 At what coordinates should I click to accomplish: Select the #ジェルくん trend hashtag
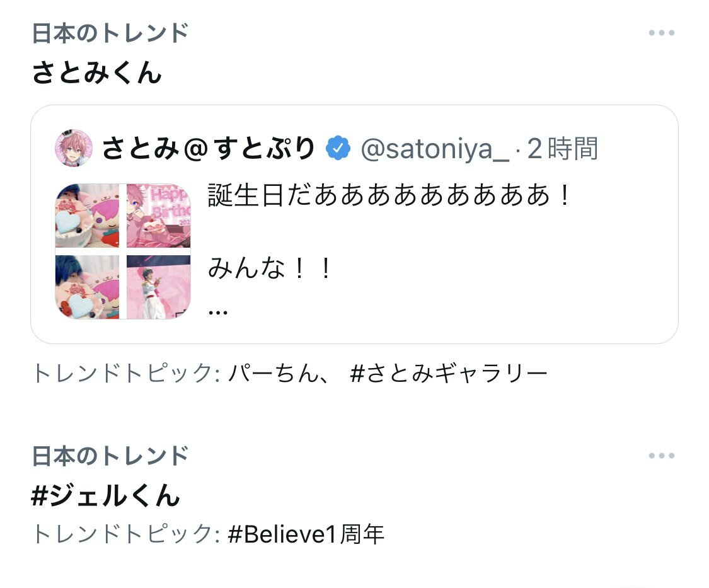pos(106,495)
